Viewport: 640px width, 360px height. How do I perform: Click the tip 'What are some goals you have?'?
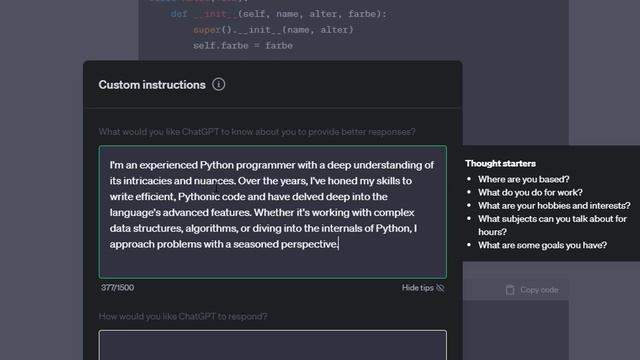tap(542, 245)
